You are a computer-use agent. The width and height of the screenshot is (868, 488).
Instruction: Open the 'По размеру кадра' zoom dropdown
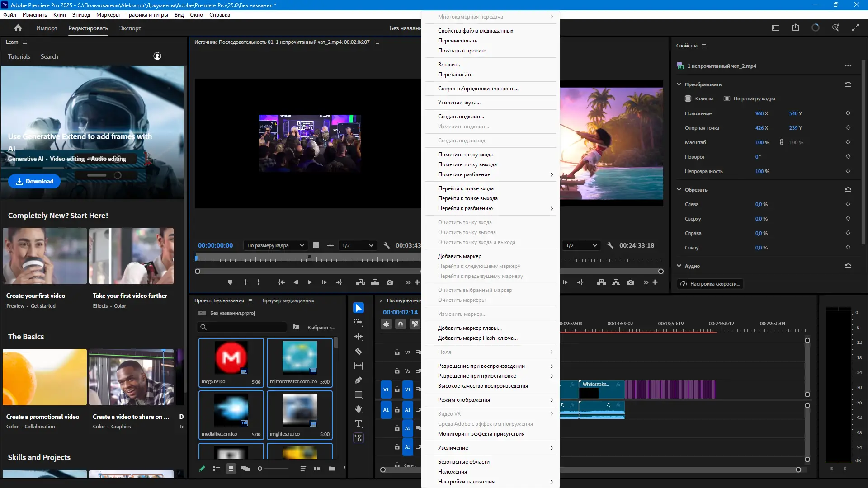tap(276, 245)
